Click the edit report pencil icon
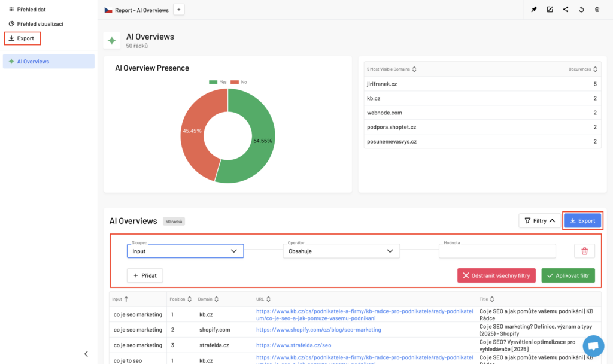Screen dimensions: 613x364 [x=550, y=10]
